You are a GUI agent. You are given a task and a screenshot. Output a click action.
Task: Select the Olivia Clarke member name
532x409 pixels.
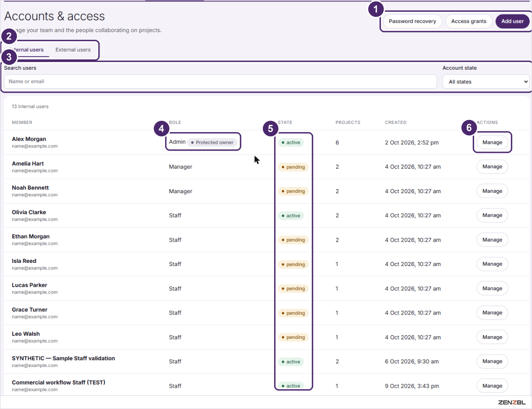pos(29,212)
